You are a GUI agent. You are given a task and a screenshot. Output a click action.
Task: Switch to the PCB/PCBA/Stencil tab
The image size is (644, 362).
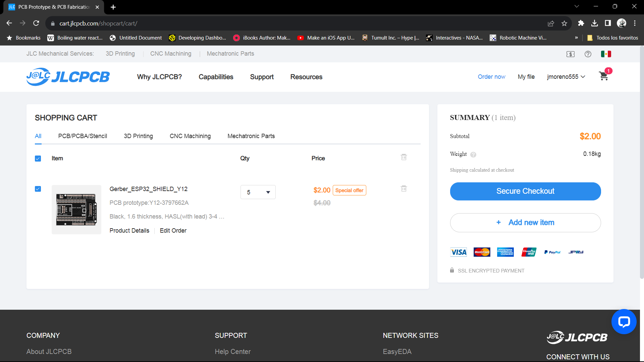pos(83,136)
